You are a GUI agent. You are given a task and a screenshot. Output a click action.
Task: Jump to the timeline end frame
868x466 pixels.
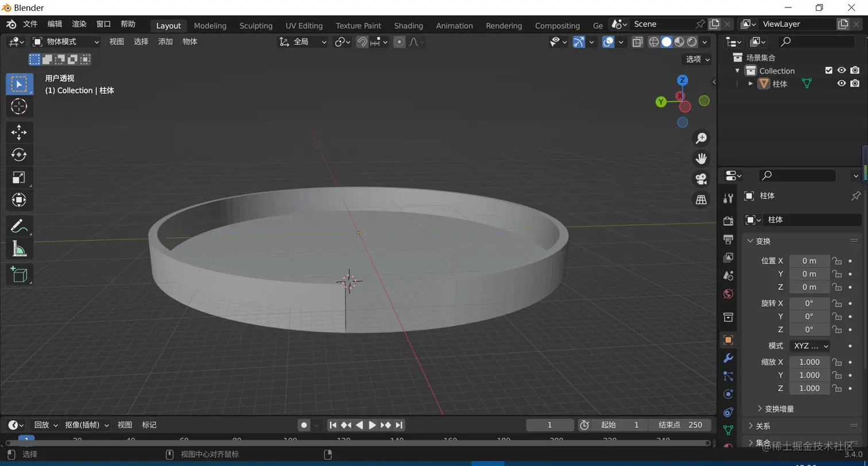coord(398,425)
